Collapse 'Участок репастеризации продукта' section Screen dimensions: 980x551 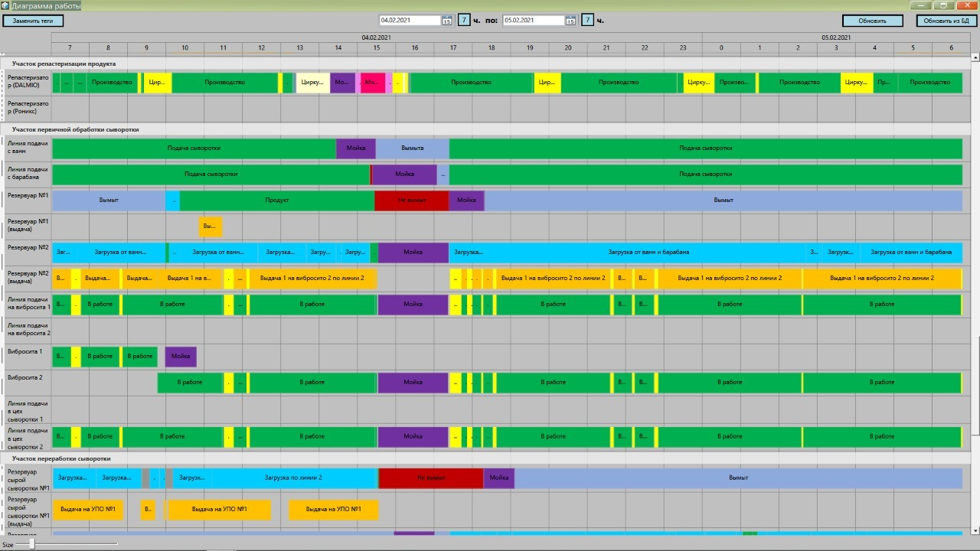[64, 64]
